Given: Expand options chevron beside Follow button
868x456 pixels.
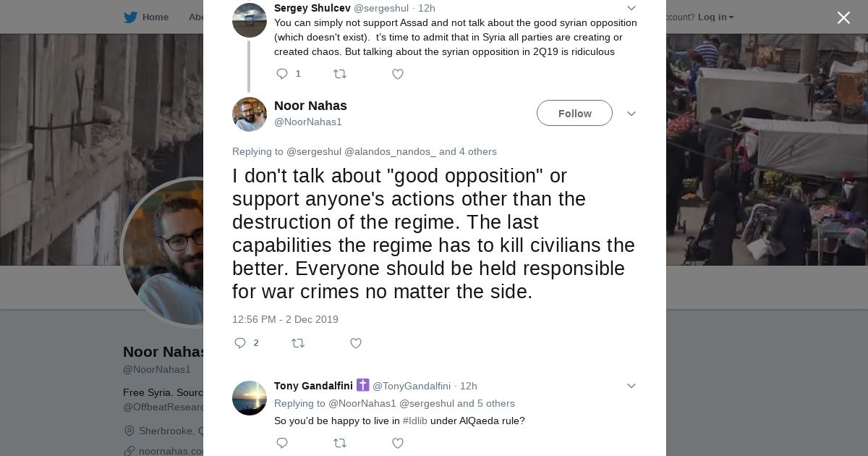Looking at the screenshot, I should point(631,114).
